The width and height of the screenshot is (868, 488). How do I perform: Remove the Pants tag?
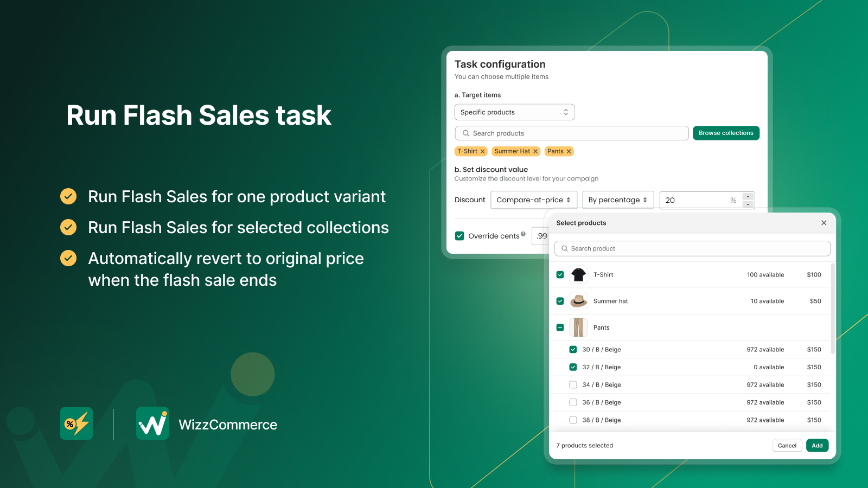pos(569,151)
